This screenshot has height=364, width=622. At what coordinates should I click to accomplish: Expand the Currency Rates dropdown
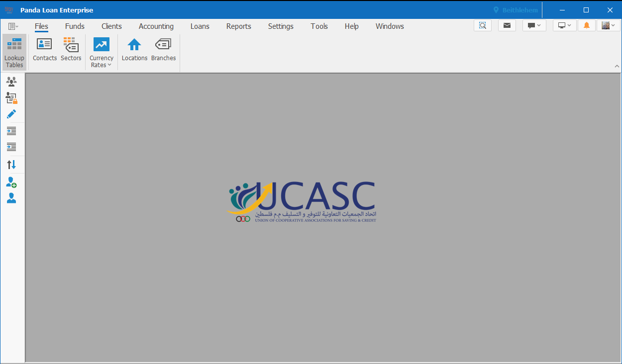[x=102, y=53]
